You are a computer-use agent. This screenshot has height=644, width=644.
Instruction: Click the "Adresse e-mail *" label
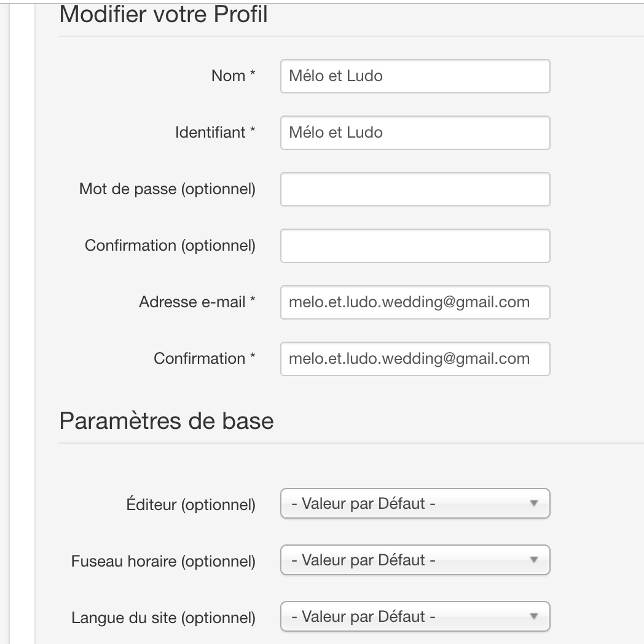pyautogui.click(x=197, y=302)
